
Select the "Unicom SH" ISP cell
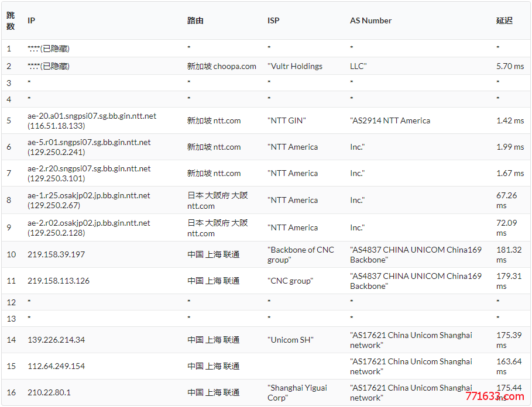click(x=290, y=340)
